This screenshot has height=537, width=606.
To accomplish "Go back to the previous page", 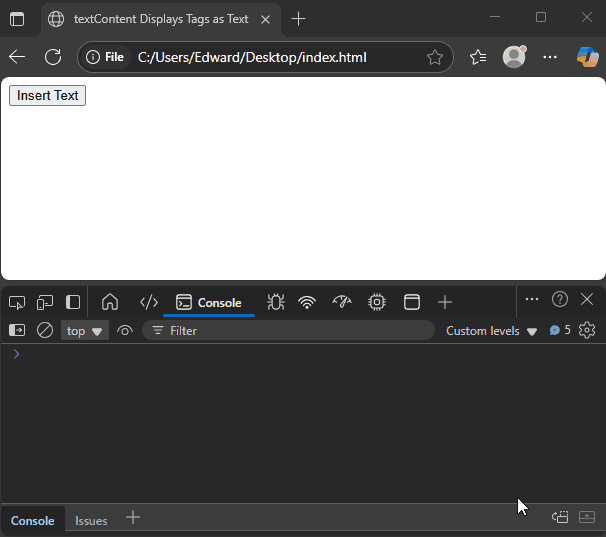I will point(17,57).
